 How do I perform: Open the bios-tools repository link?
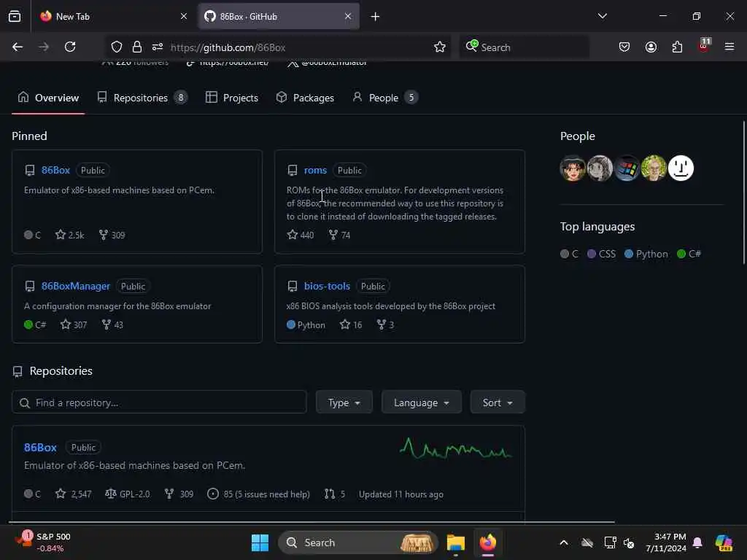[328, 286]
